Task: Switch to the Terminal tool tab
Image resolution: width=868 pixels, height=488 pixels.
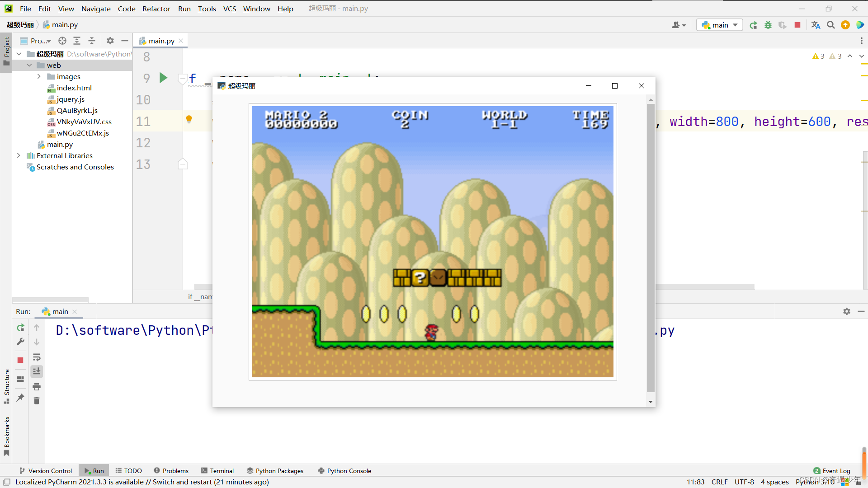Action: [x=217, y=471]
